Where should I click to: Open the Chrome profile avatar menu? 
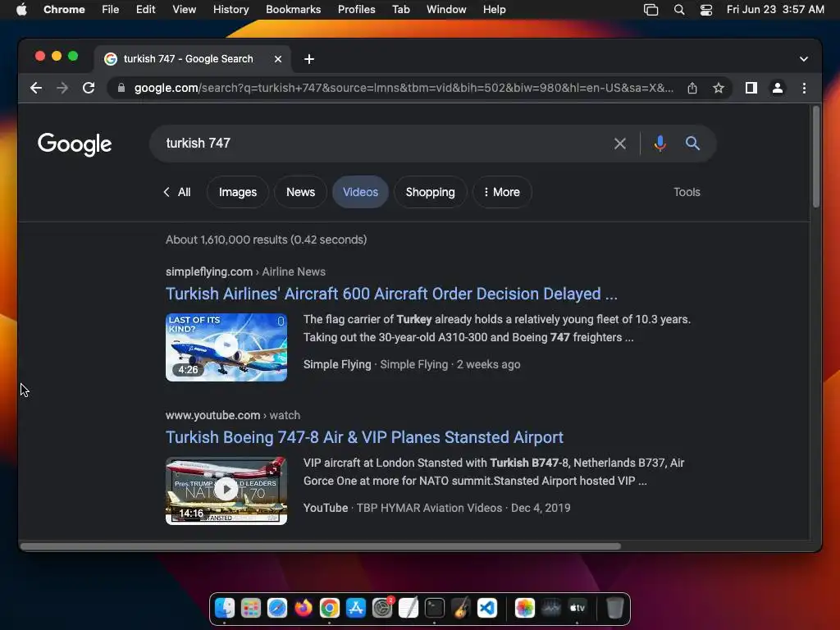coord(778,88)
